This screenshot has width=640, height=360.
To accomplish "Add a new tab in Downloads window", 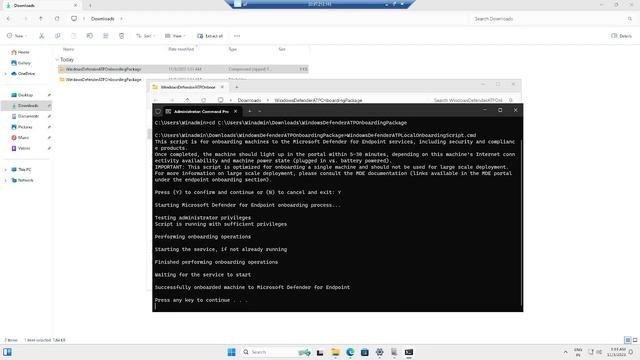I will [90, 6].
